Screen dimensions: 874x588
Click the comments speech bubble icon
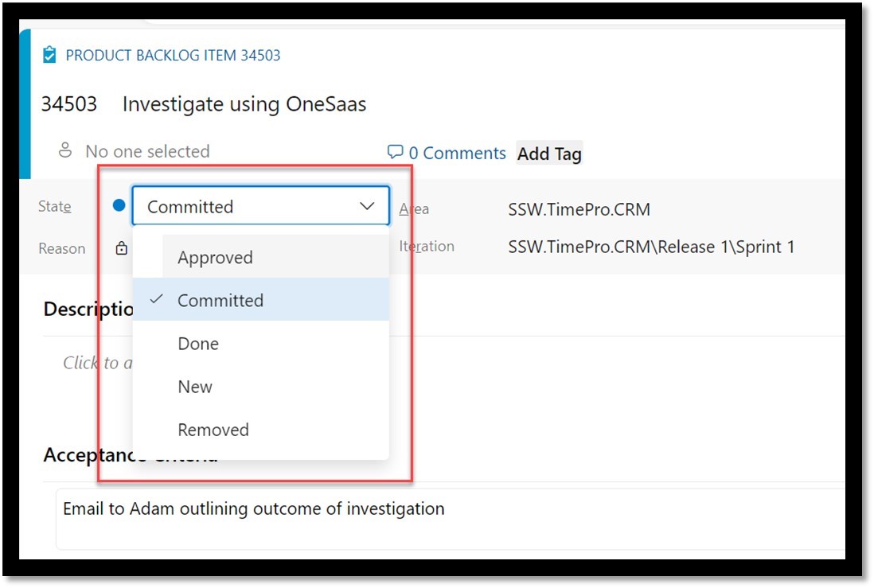[x=395, y=152]
